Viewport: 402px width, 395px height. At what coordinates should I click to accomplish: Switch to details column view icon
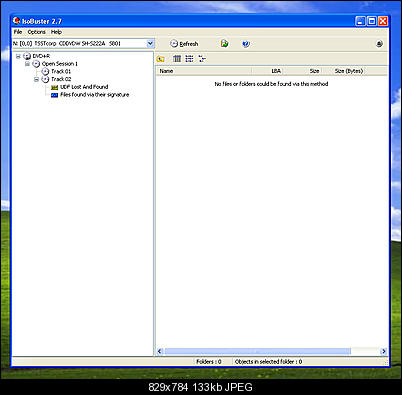click(177, 59)
